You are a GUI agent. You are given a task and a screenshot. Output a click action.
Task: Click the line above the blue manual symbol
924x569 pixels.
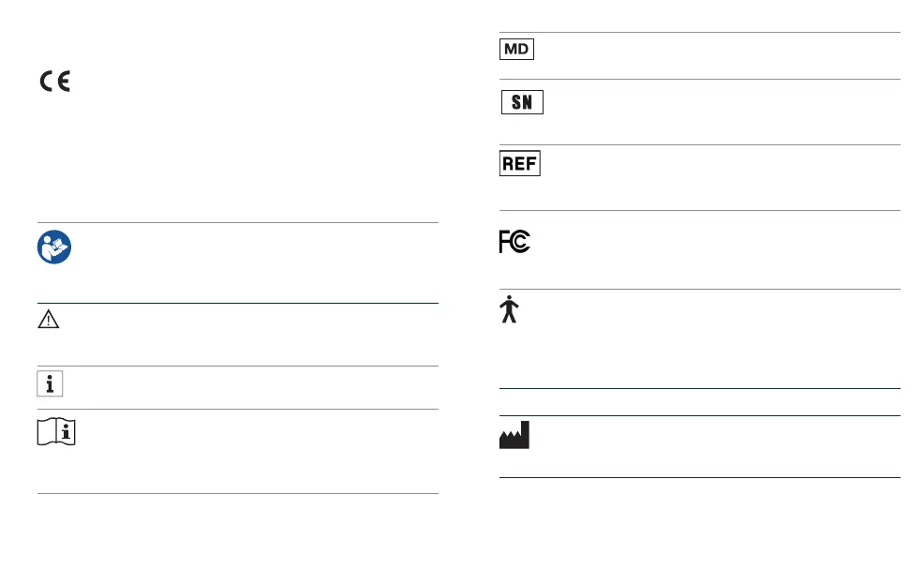click(x=238, y=222)
